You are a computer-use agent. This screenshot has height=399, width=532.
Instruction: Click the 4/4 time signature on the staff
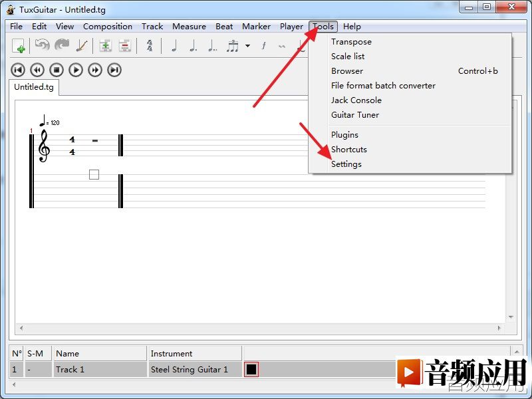72,146
